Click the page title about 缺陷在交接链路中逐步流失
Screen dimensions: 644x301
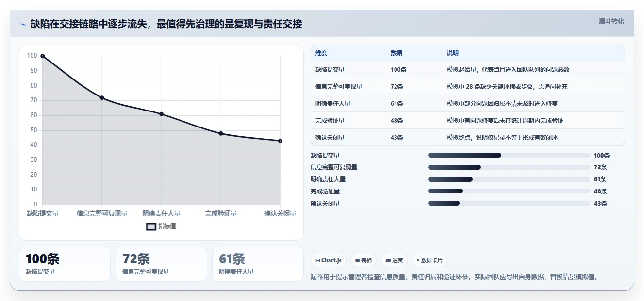pyautogui.click(x=166, y=24)
